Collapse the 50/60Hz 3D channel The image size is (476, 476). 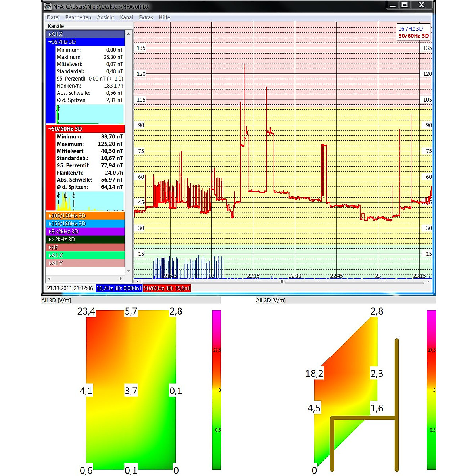[50, 129]
